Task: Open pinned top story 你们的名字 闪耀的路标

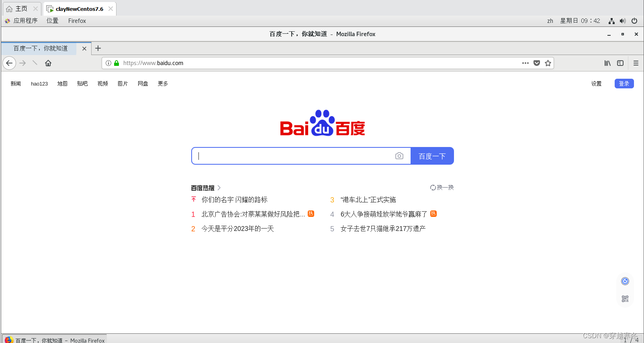Action: pos(235,200)
